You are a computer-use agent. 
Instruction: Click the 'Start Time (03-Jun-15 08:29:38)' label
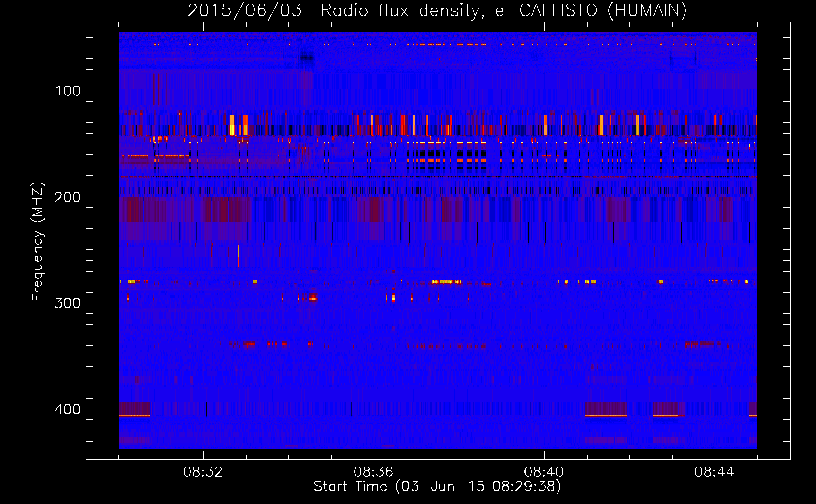437,487
